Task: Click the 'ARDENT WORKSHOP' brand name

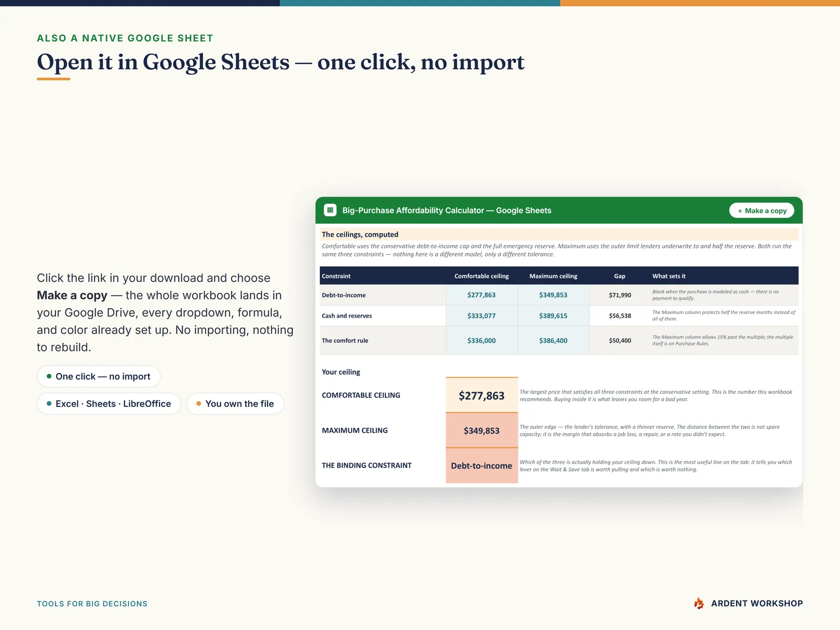Action: 757,604
